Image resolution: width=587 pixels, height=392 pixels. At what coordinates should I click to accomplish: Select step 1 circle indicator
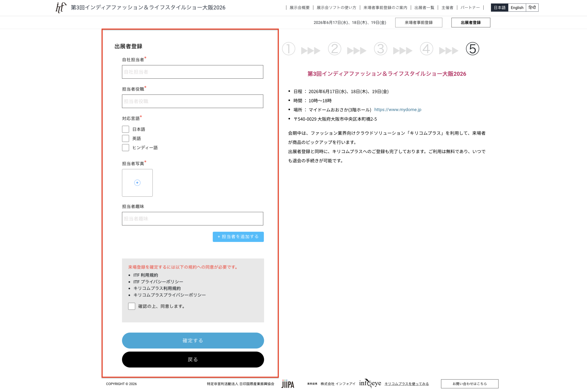point(288,49)
